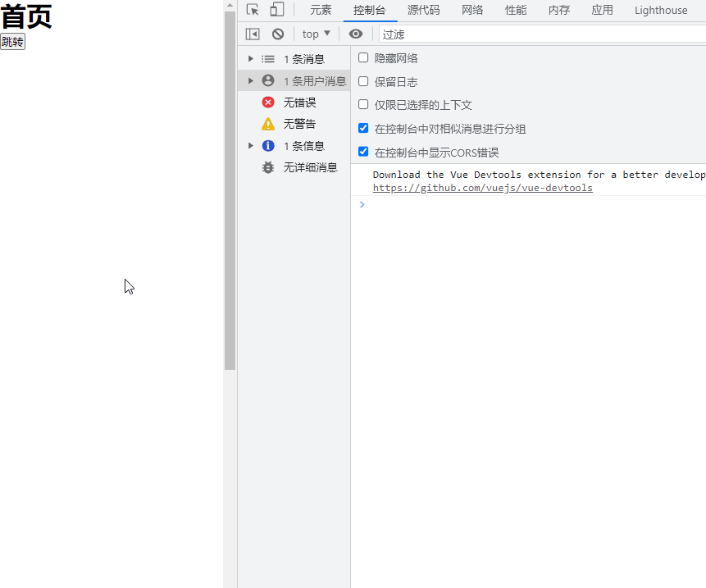Expand the 1 条用户消息 entry
This screenshot has width=706, height=588.
click(x=250, y=80)
